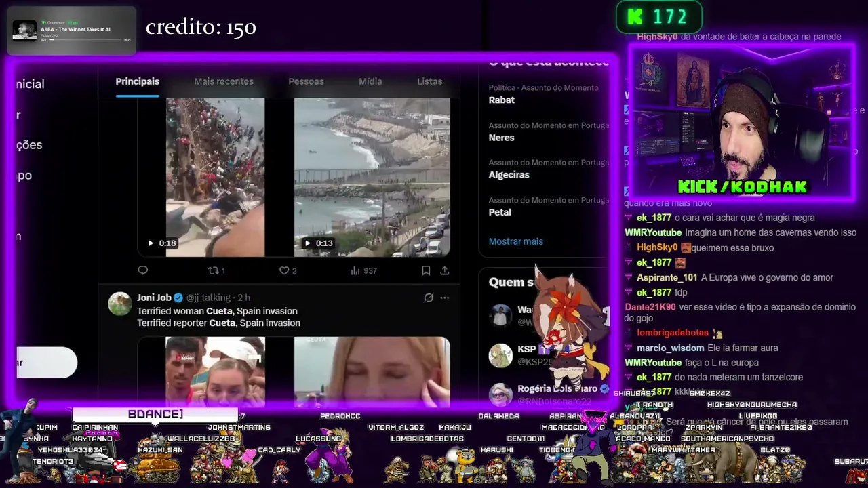Show the Mídia tab
This screenshot has width=868, height=488.
coord(370,81)
